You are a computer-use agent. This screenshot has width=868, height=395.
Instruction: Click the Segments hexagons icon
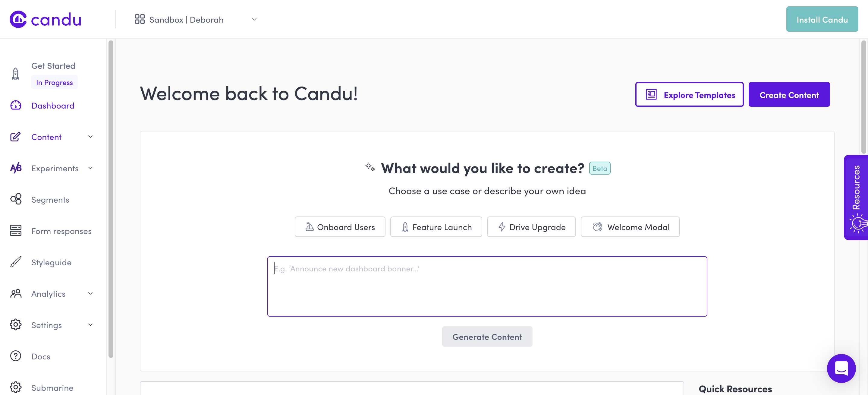coord(15,200)
